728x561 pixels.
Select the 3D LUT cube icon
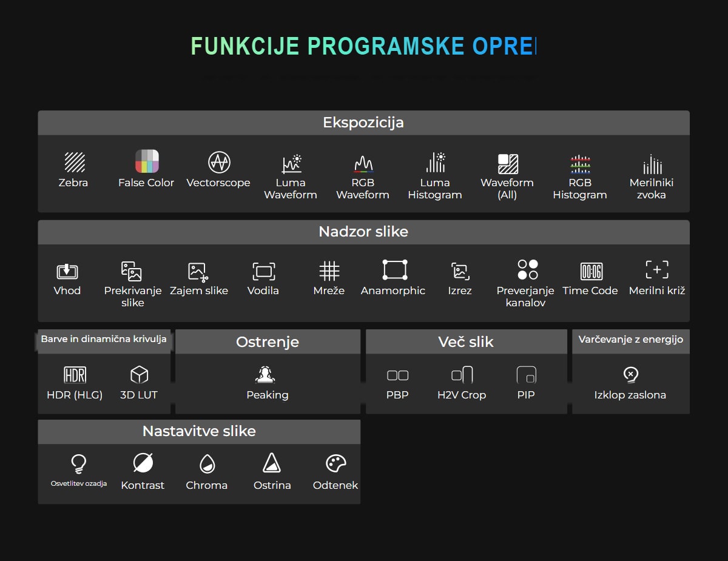[x=140, y=375]
